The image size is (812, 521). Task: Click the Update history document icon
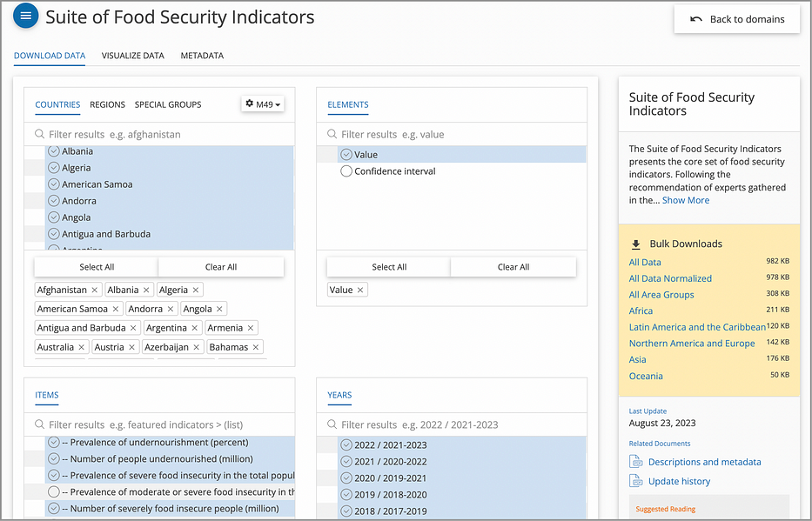coord(635,481)
